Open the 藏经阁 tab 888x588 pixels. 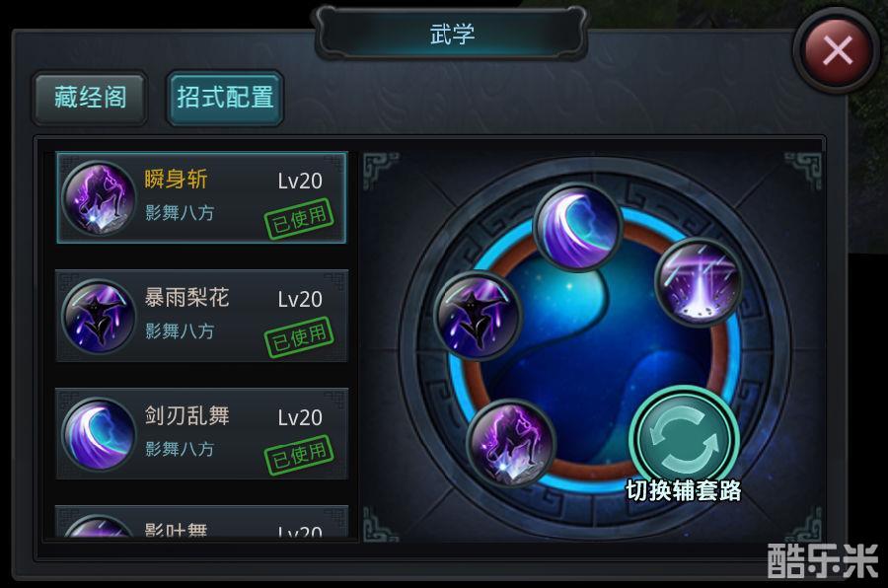pyautogui.click(x=90, y=98)
